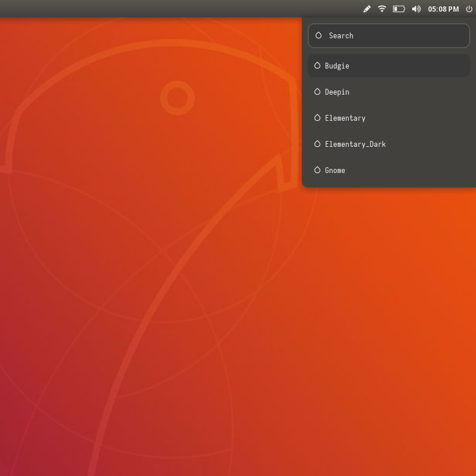Viewport: 476px width, 476px height.
Task: Click the power button icon
Action: click(469, 9)
